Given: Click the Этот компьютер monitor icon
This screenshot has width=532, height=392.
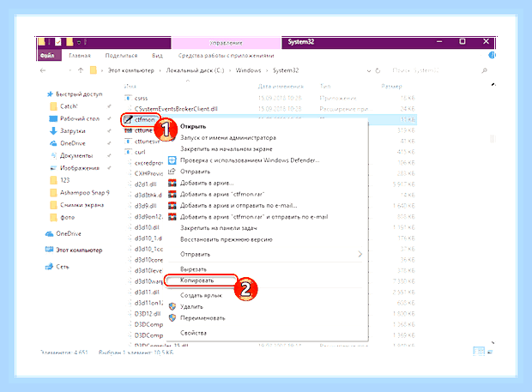Looking at the screenshot, I should point(49,250).
